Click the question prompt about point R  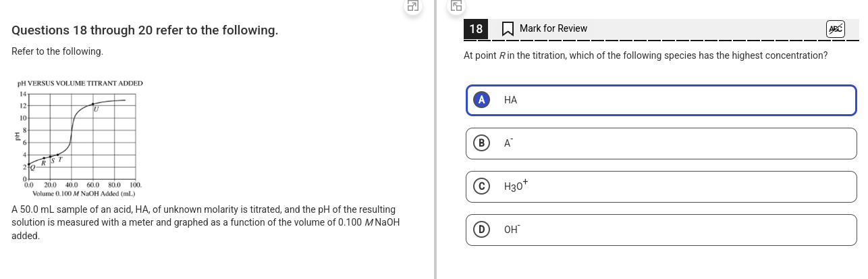point(645,55)
